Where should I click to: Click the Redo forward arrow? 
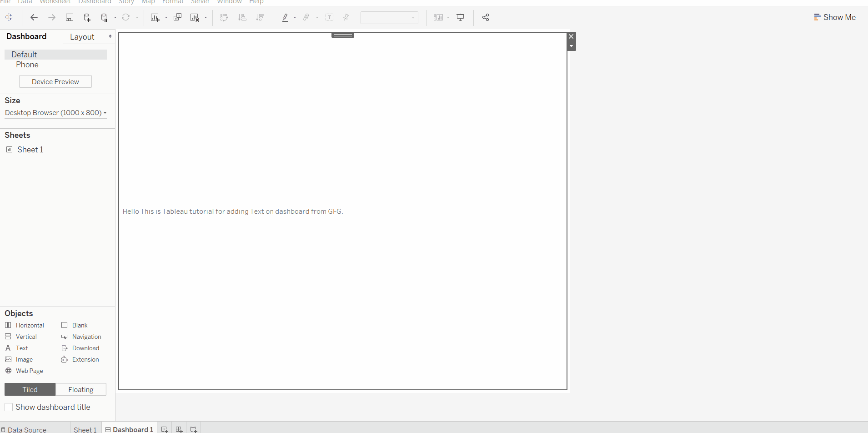click(52, 17)
